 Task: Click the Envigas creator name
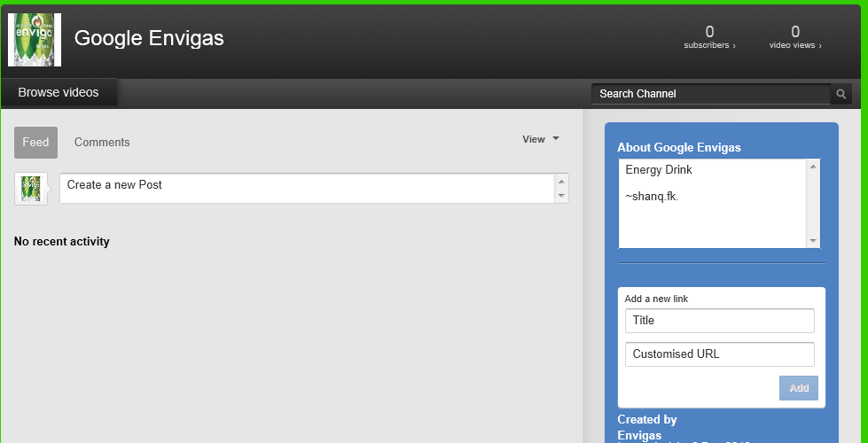(639, 435)
